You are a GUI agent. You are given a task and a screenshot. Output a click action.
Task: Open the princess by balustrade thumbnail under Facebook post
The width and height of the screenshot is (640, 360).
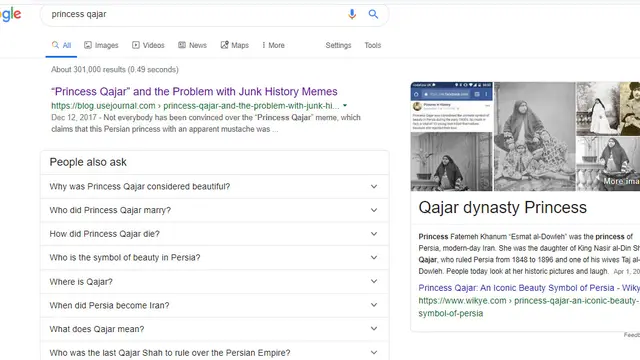click(x=452, y=162)
